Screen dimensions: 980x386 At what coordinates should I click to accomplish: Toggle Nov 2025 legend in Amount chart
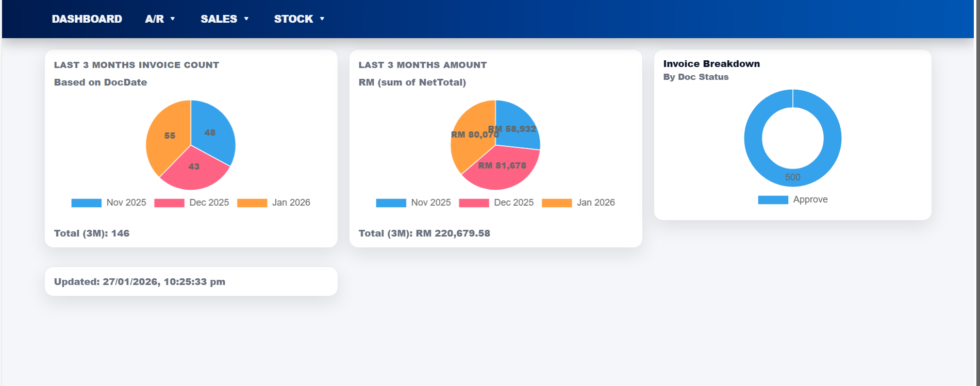click(413, 203)
